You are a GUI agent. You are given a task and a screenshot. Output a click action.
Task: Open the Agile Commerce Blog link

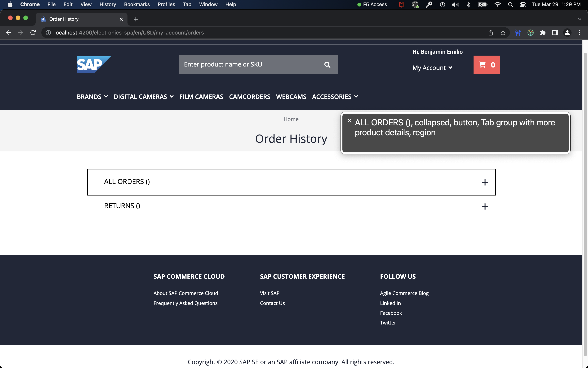coord(404,293)
